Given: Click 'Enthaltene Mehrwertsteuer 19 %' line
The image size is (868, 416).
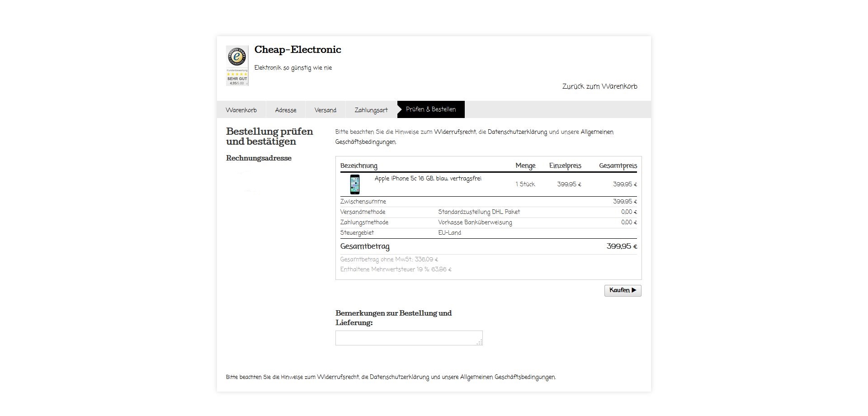Looking at the screenshot, I should point(396,269).
